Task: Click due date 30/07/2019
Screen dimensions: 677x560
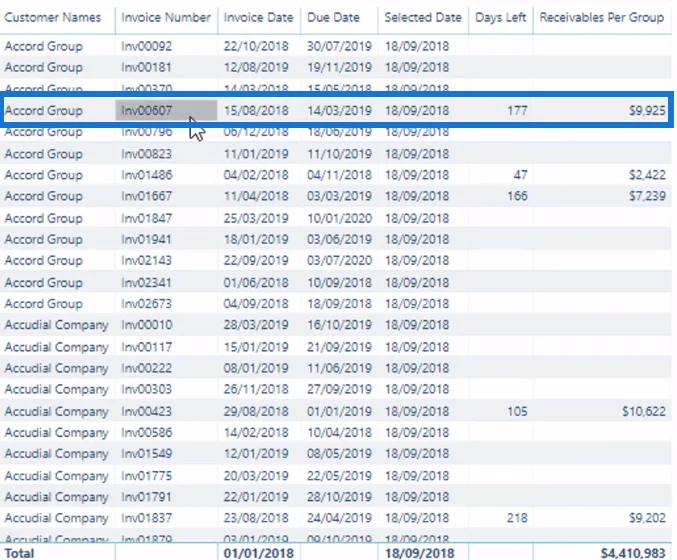Action: [339, 46]
